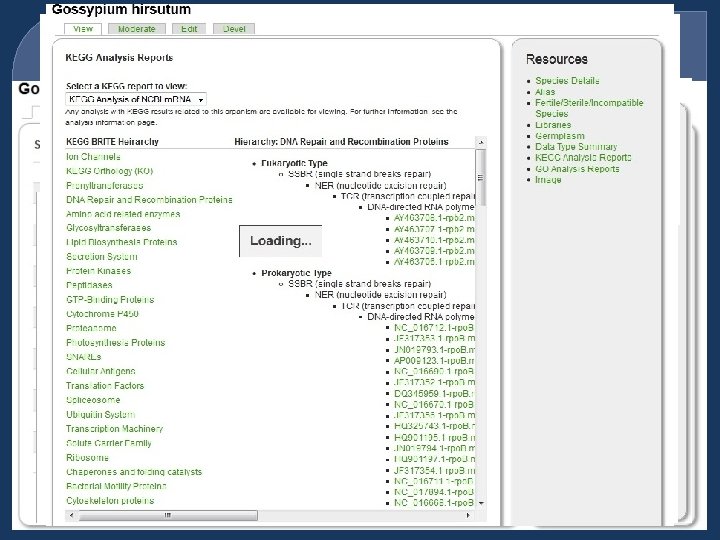
Task: Select Ion Channels hierarchy link
Action: pyautogui.click(x=93, y=157)
